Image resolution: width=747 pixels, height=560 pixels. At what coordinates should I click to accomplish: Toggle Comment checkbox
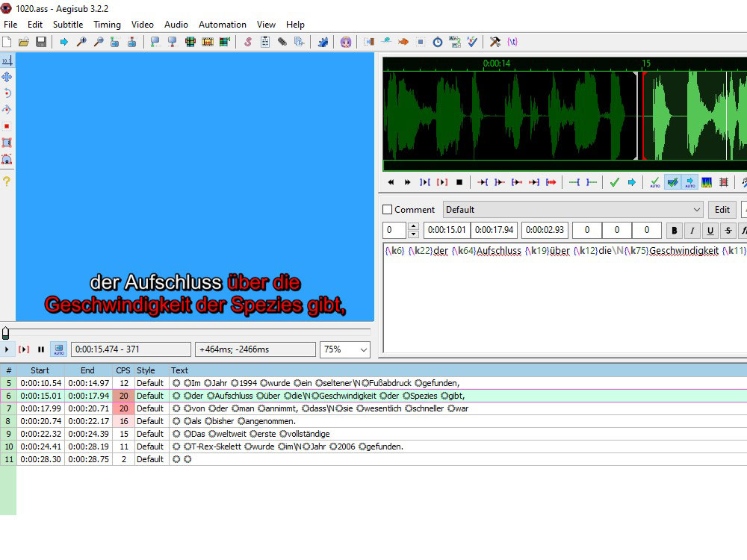pyautogui.click(x=387, y=210)
